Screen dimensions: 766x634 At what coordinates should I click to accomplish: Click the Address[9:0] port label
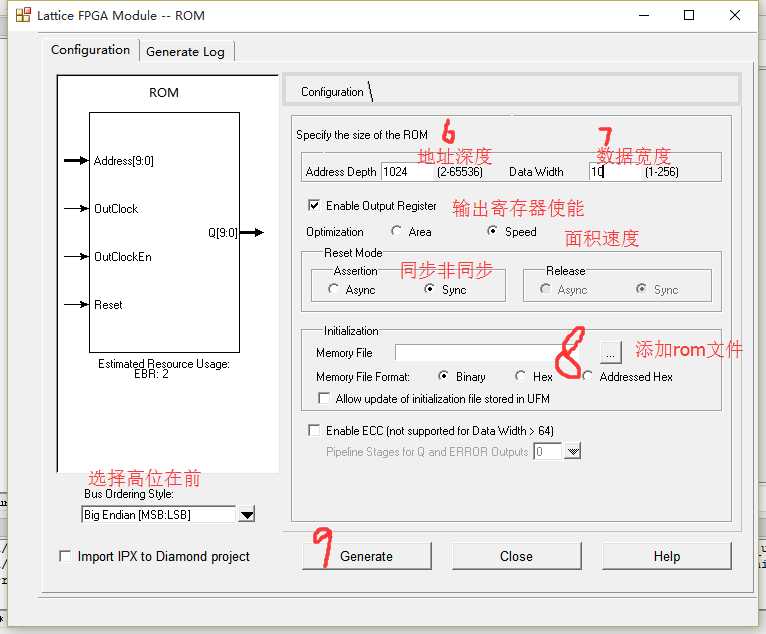(x=124, y=161)
